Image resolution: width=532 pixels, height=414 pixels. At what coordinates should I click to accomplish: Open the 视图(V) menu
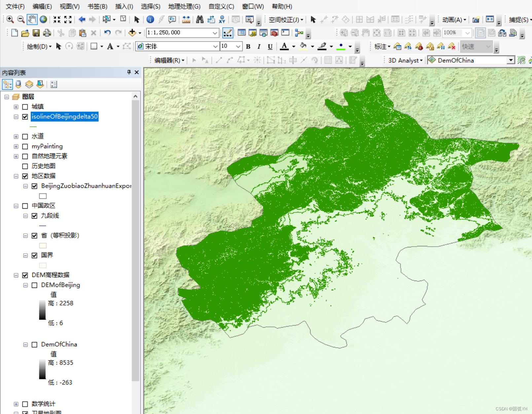pos(69,6)
